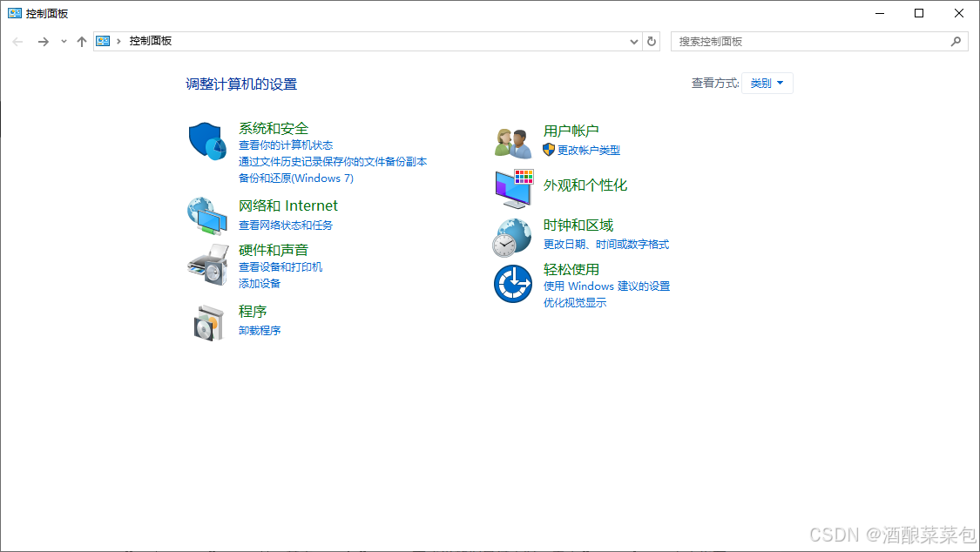Open recent locations dropdown arrow

click(64, 42)
